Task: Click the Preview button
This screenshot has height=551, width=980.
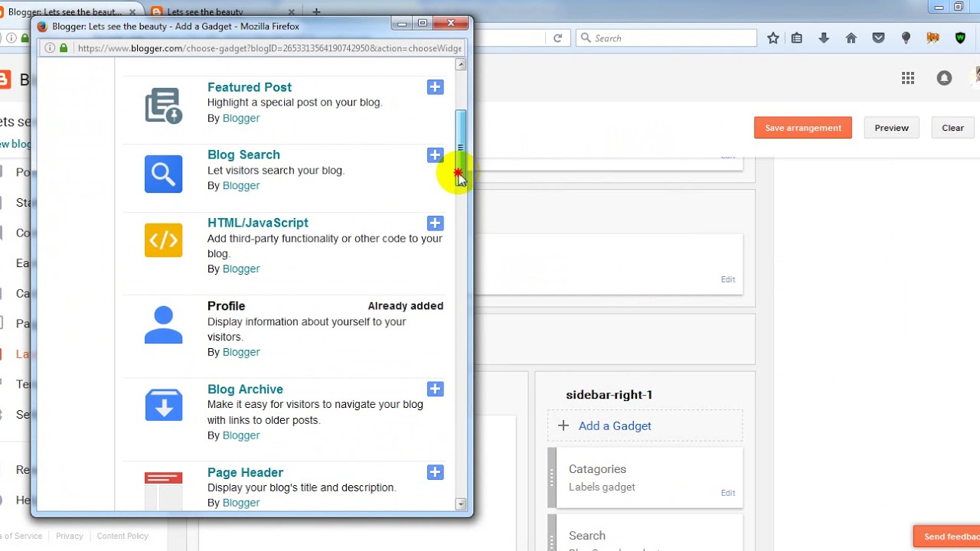Action: [x=891, y=128]
